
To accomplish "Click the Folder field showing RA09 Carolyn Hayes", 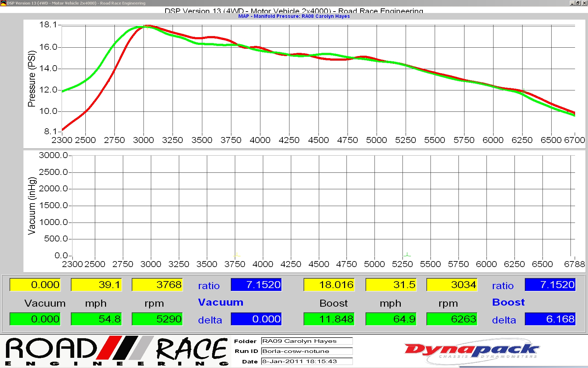I will (x=307, y=341).
